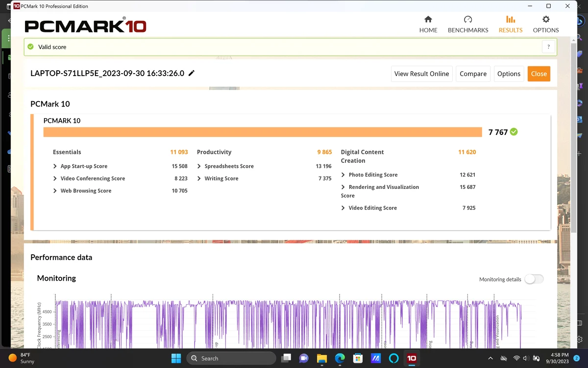Open the OPTIONS tab

546,24
